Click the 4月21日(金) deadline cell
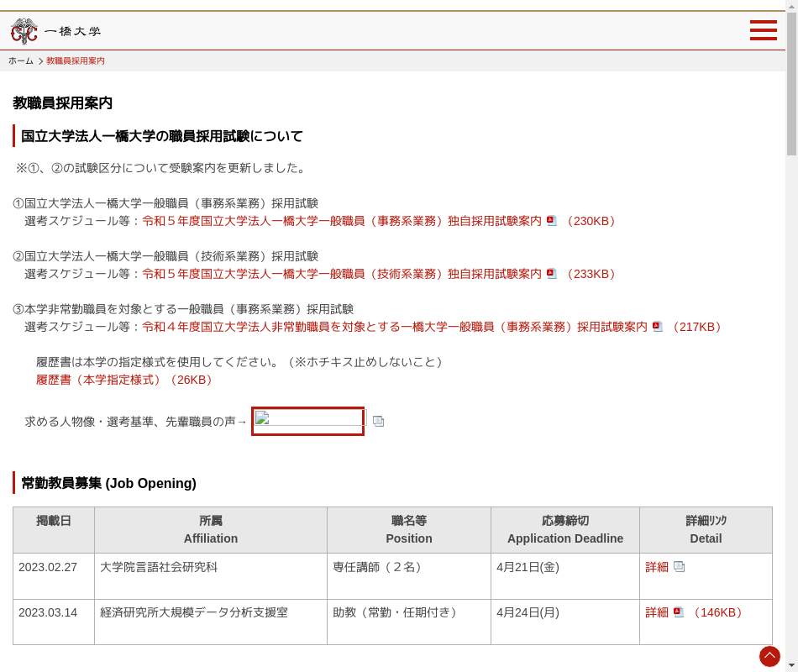 pyautogui.click(x=565, y=576)
